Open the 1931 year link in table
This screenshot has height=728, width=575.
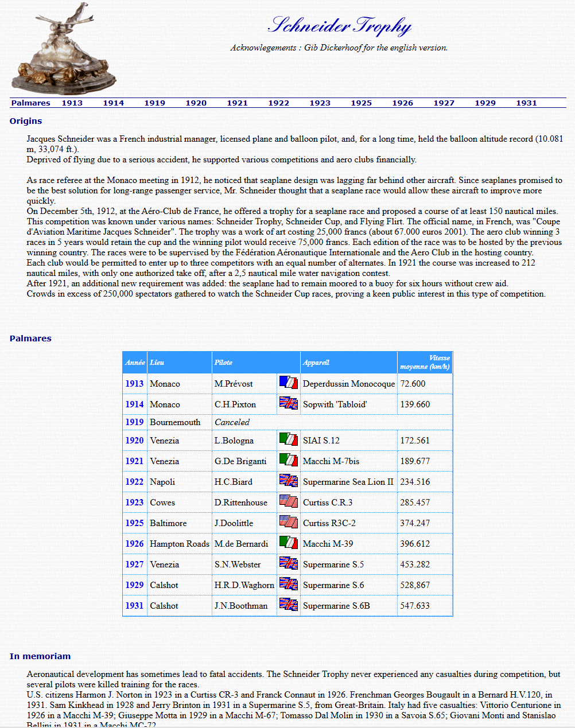tap(135, 606)
